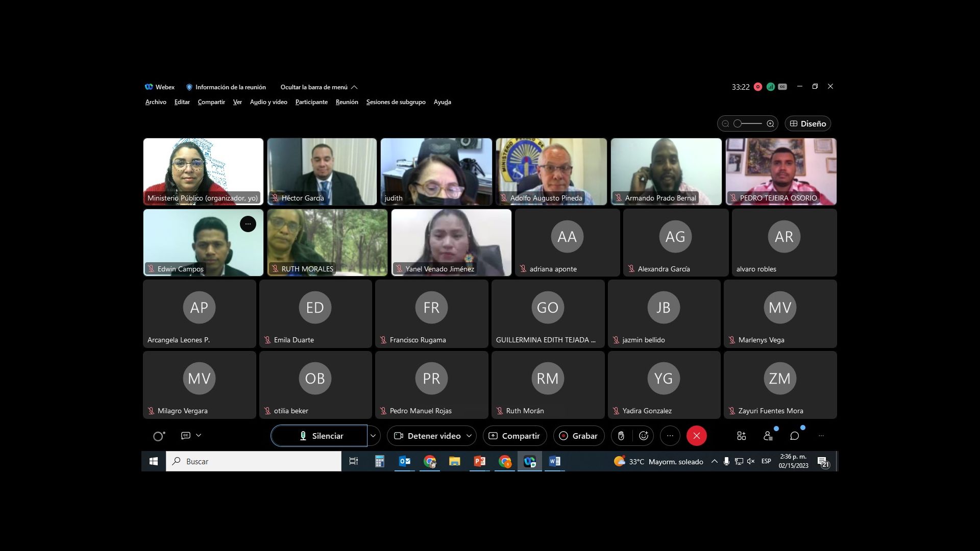
Task: Click the Compartir share button
Action: pos(514,436)
